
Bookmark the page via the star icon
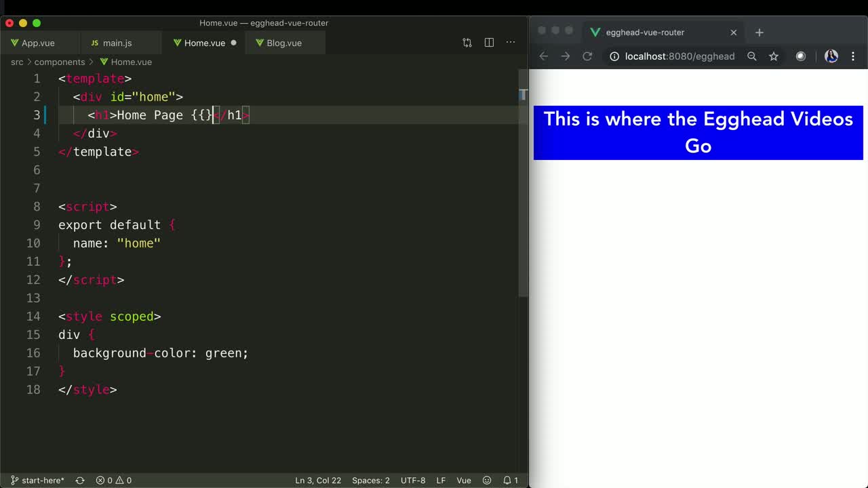[x=774, y=56]
